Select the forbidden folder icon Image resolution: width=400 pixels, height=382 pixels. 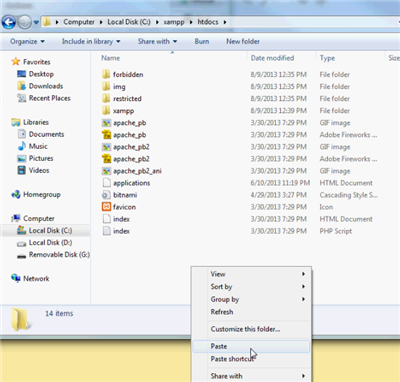point(106,74)
